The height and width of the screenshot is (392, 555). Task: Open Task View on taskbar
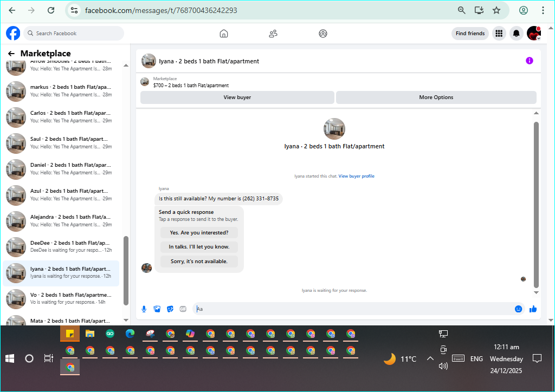(48, 358)
